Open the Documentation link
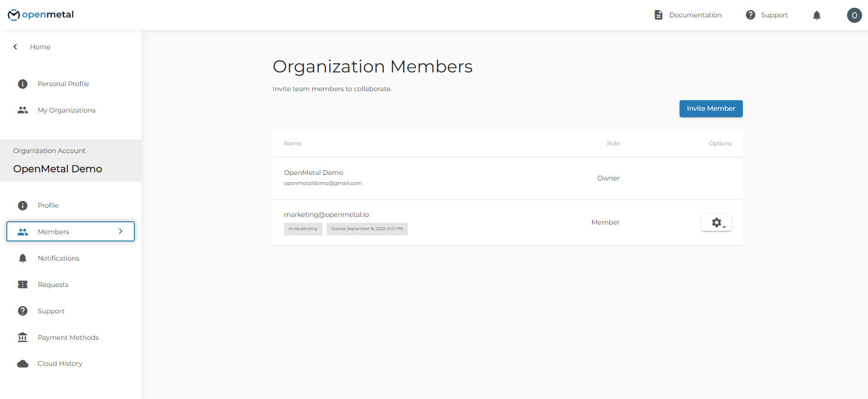 tap(695, 15)
